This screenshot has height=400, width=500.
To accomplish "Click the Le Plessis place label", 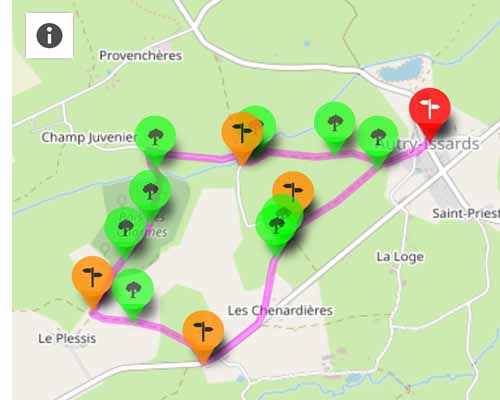I will [x=67, y=339].
